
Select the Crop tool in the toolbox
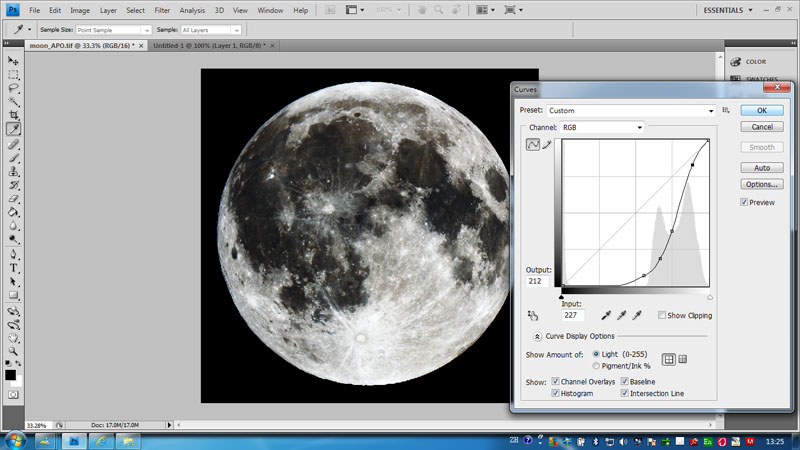click(x=14, y=115)
